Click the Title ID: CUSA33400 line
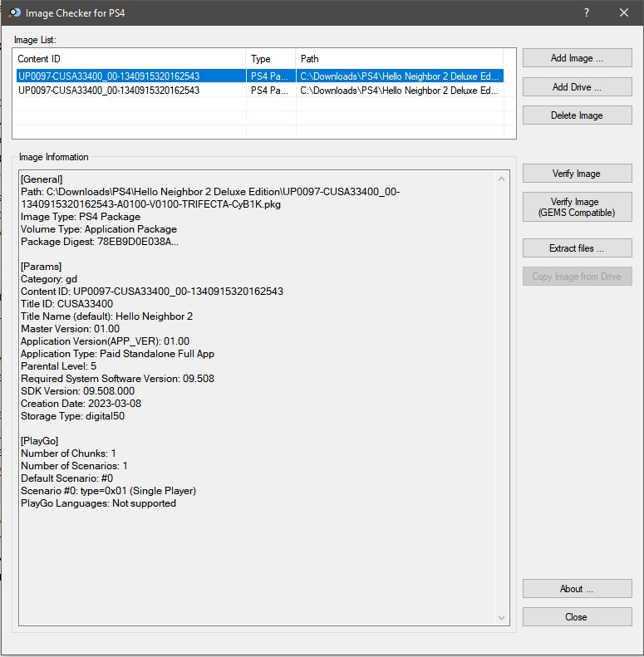Image resolution: width=644 pixels, height=657 pixels. pos(66,304)
